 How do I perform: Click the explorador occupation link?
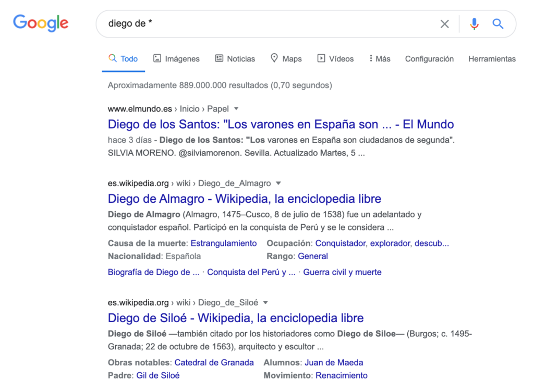coord(390,243)
